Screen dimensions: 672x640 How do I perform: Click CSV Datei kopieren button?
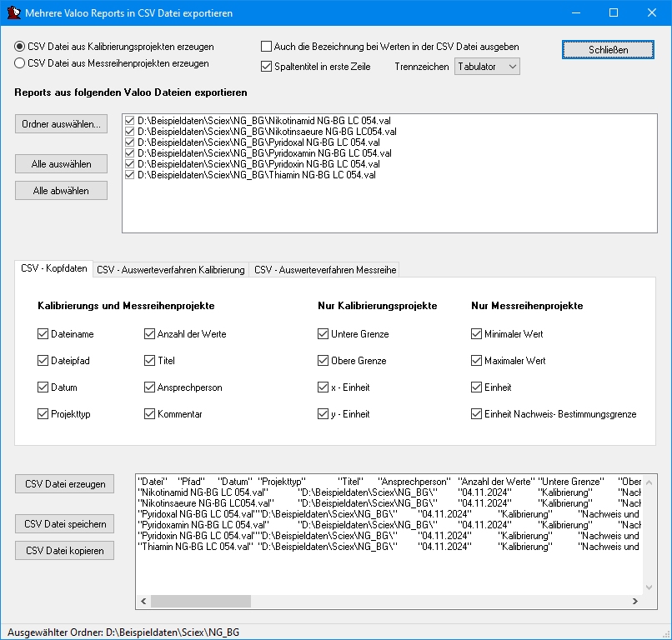[x=65, y=551]
